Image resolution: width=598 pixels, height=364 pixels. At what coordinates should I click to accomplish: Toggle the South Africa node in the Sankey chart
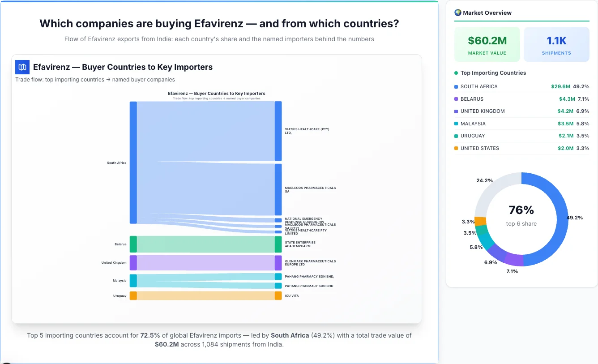click(132, 163)
